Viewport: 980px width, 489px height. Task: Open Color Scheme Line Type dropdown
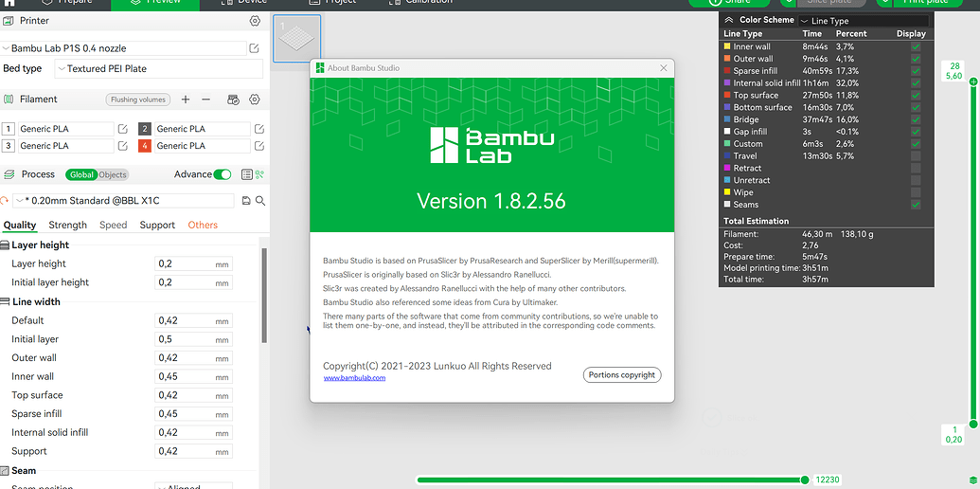tap(864, 21)
